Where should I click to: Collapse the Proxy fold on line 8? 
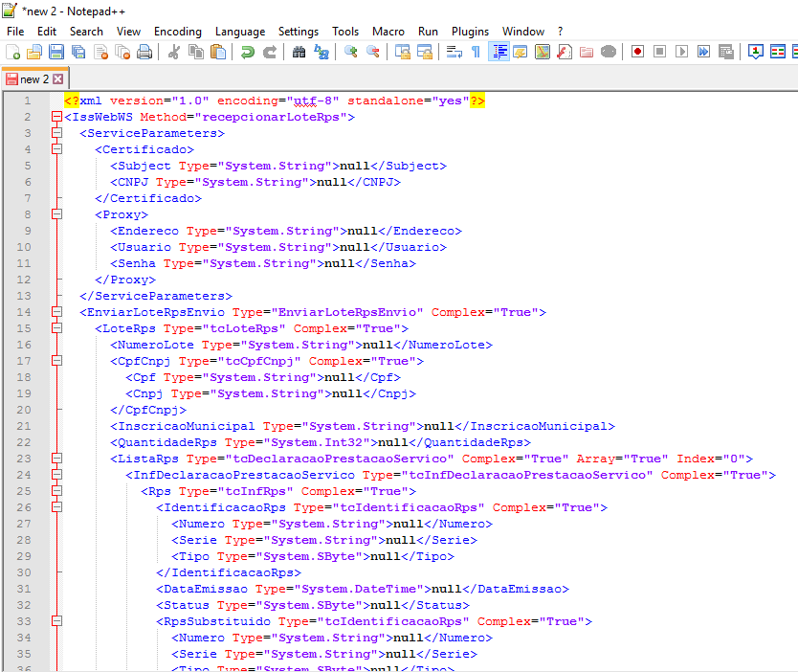57,214
